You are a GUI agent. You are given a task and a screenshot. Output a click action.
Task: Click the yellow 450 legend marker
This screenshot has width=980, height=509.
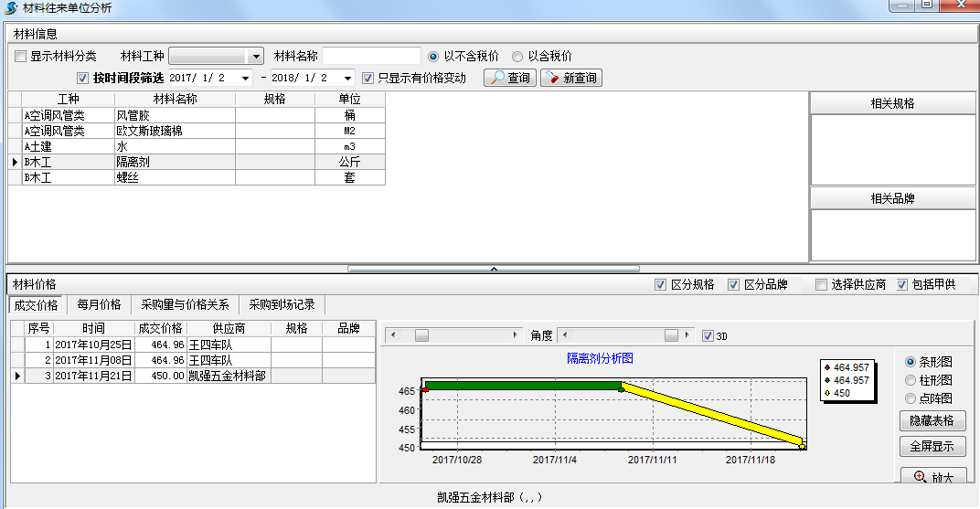(x=827, y=393)
